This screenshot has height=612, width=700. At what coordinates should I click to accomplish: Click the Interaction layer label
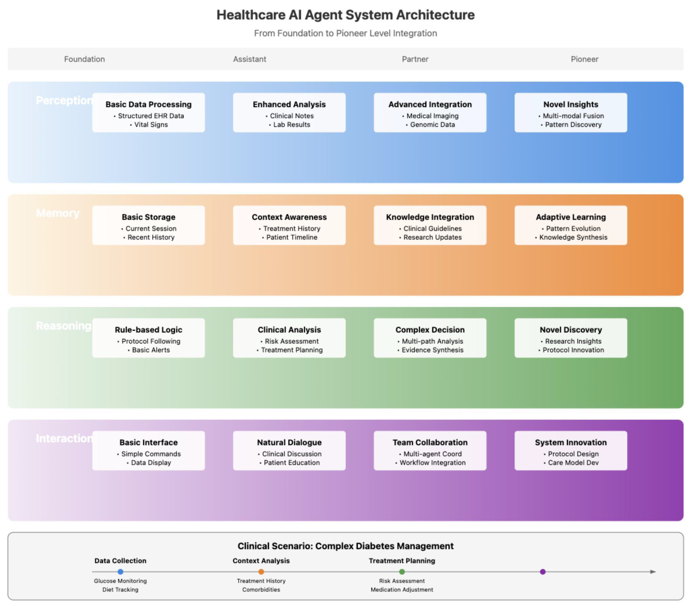(64, 438)
